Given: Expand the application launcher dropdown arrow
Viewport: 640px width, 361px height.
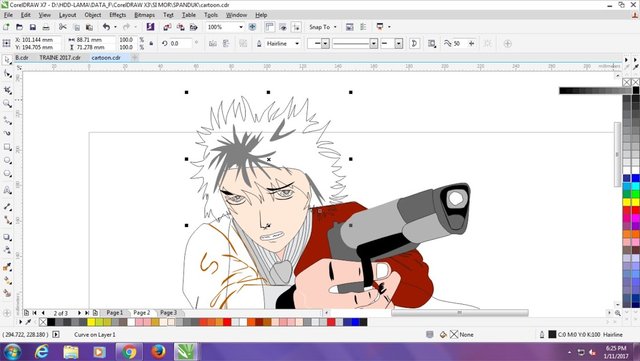Looking at the screenshot, I should pyautogui.click(x=389, y=27).
